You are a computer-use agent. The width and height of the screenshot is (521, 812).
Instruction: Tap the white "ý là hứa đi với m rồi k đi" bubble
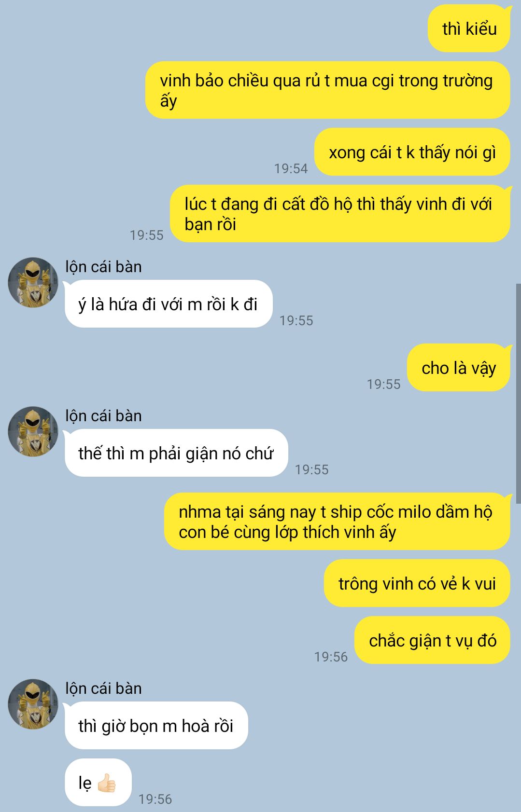coord(169,304)
